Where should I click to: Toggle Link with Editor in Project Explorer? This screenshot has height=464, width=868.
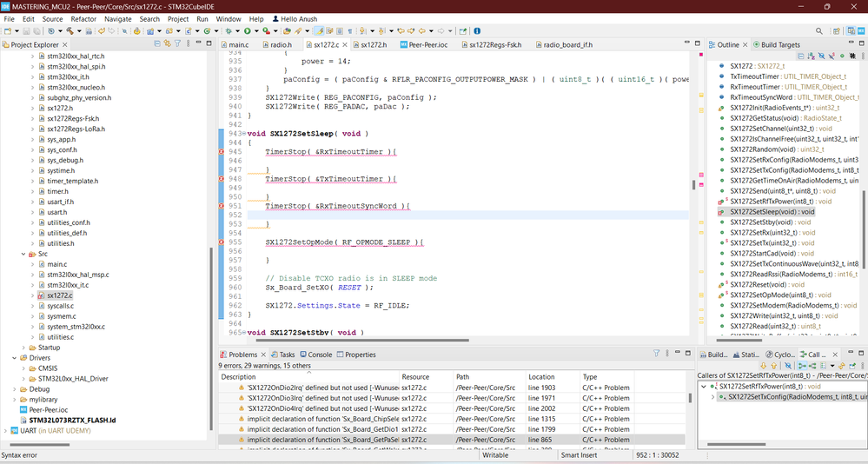167,43
